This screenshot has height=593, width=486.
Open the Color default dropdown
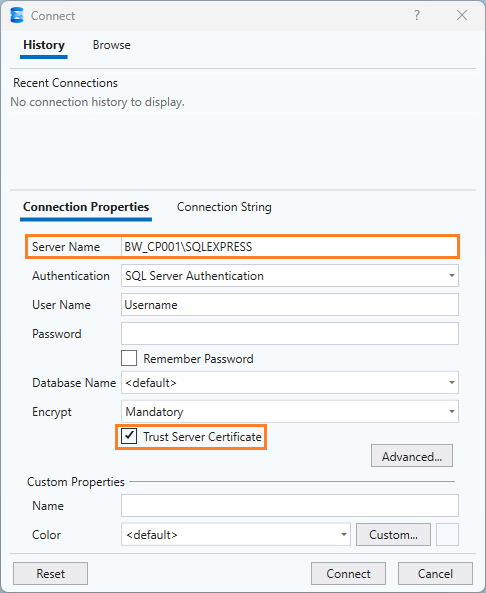236,535
